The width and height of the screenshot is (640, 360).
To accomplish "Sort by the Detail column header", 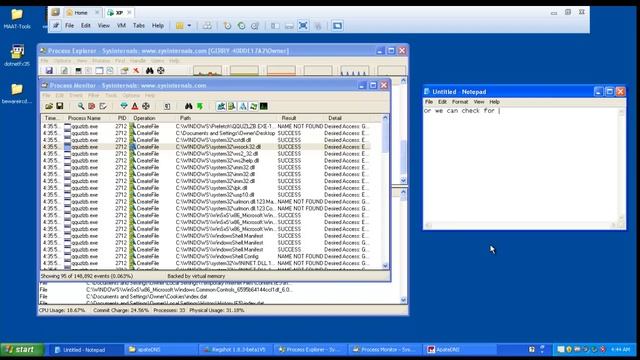I will coord(347,118).
